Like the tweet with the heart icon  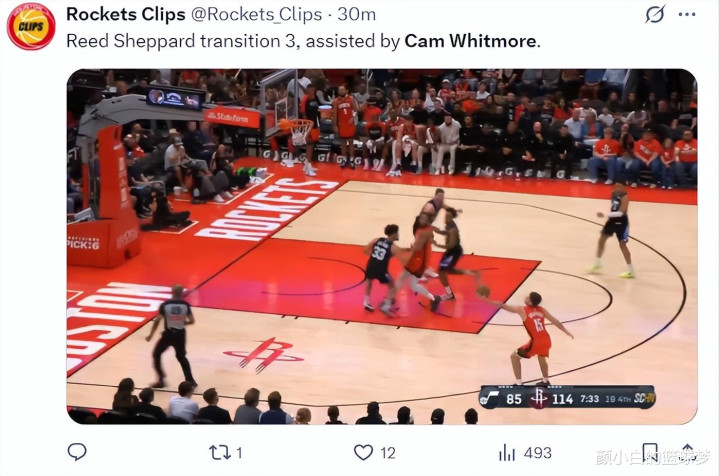[363, 453]
